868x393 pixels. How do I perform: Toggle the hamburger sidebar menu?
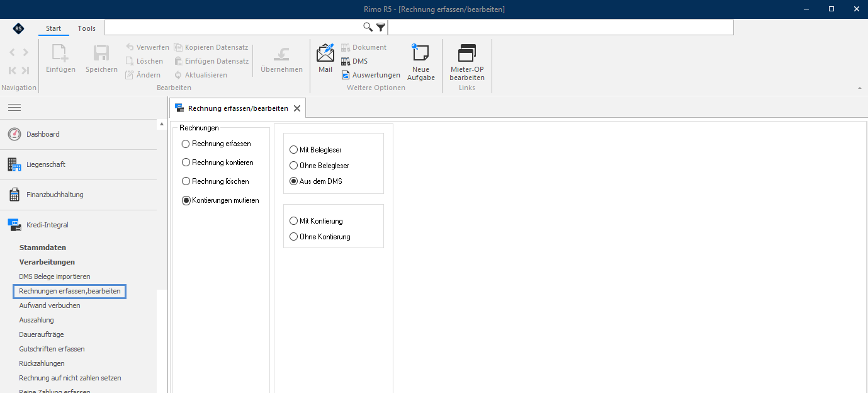coord(14,108)
